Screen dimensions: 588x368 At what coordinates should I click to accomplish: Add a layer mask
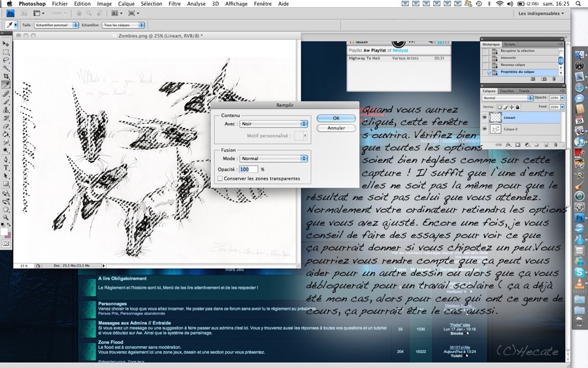point(518,145)
